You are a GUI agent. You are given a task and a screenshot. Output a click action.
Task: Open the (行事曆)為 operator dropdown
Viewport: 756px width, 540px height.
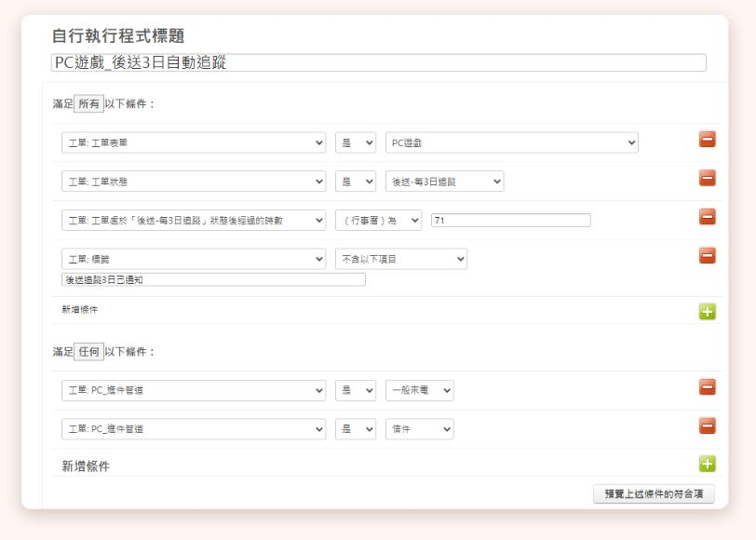click(x=379, y=221)
